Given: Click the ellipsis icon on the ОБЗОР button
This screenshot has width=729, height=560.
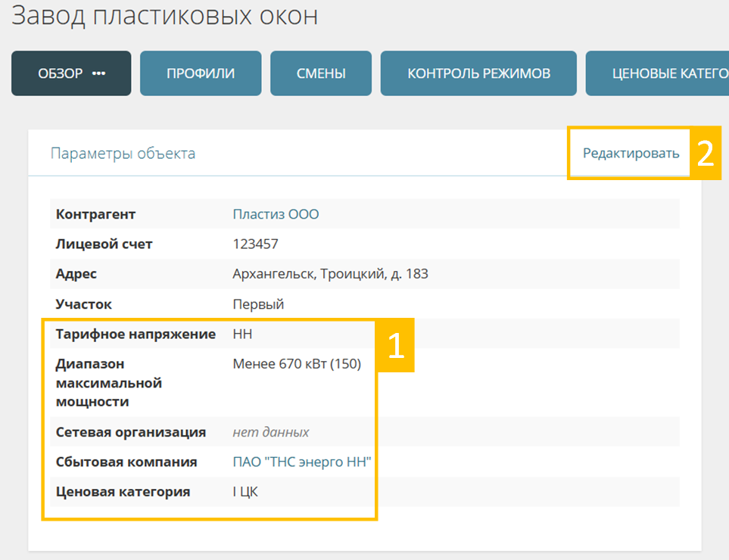Looking at the screenshot, I should (98, 73).
